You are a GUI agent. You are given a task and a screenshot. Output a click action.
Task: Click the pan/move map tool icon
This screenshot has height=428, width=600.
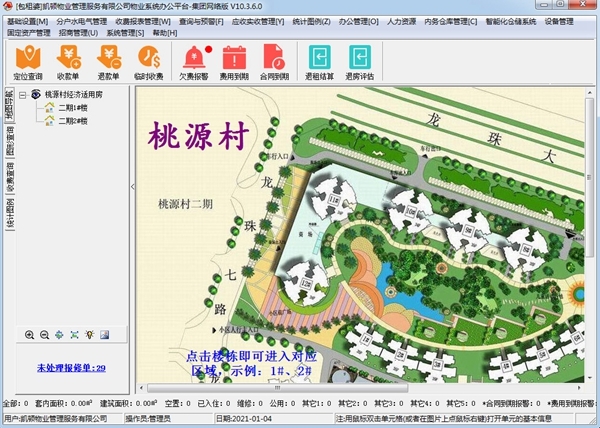pyautogui.click(x=59, y=335)
